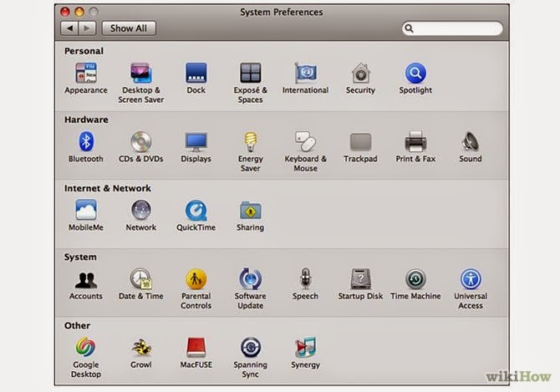Open the Dock preferences icon
The width and height of the screenshot is (560, 392).
[196, 73]
